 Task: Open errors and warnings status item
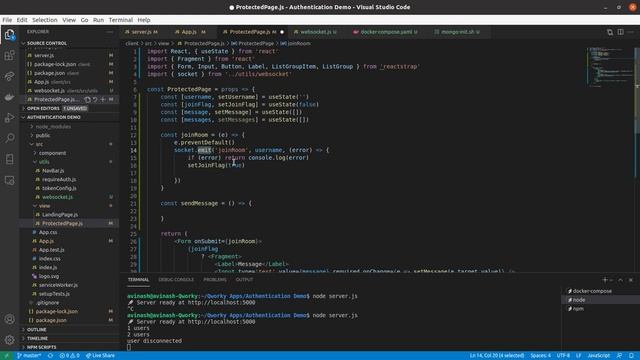click(x=69, y=356)
